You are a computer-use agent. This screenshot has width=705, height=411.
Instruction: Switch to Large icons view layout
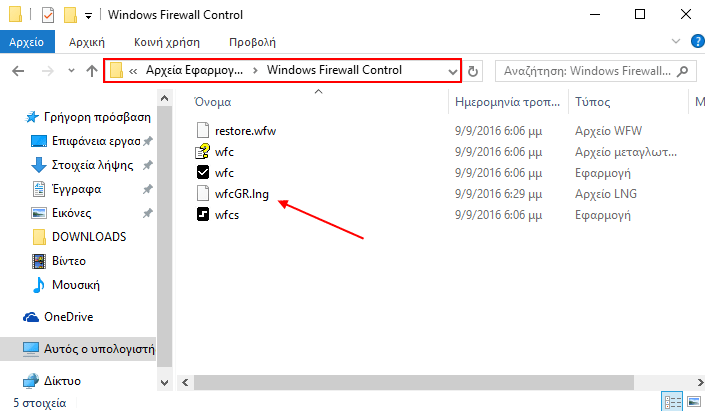point(694,402)
